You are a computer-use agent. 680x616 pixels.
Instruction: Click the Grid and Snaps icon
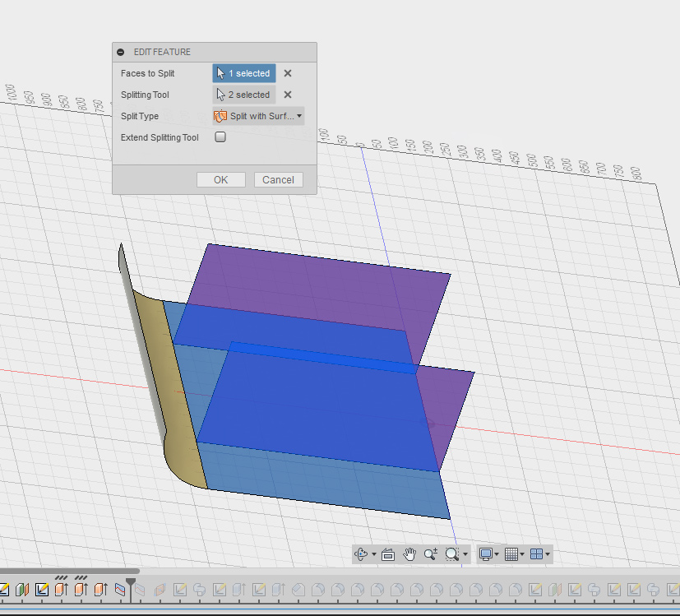(511, 554)
